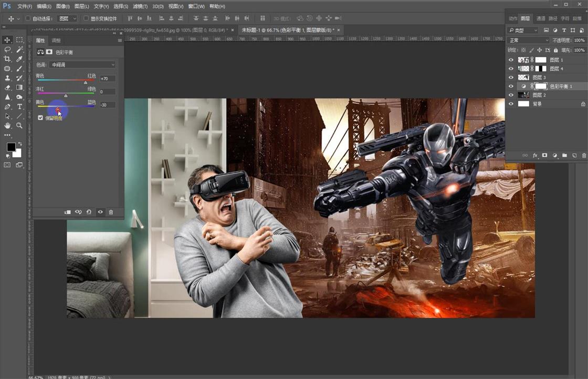Hide 图层 3 with its eye icon
The height and width of the screenshot is (379, 588).
click(511, 77)
